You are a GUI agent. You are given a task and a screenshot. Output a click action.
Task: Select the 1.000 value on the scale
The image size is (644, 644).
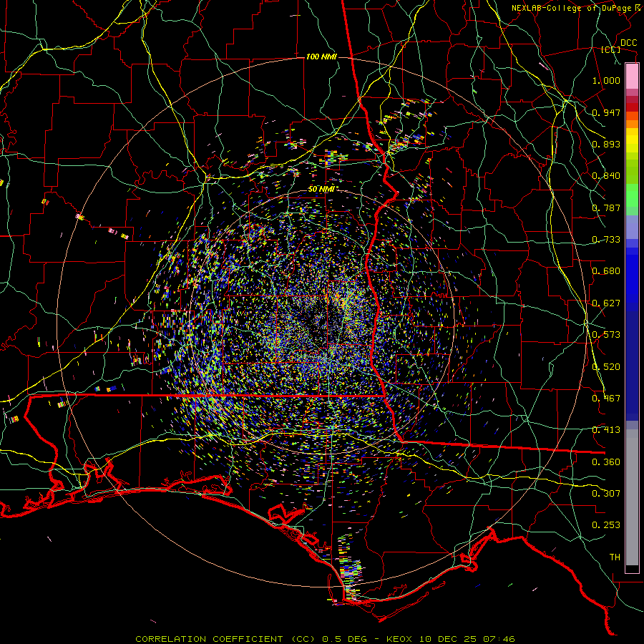tap(606, 80)
